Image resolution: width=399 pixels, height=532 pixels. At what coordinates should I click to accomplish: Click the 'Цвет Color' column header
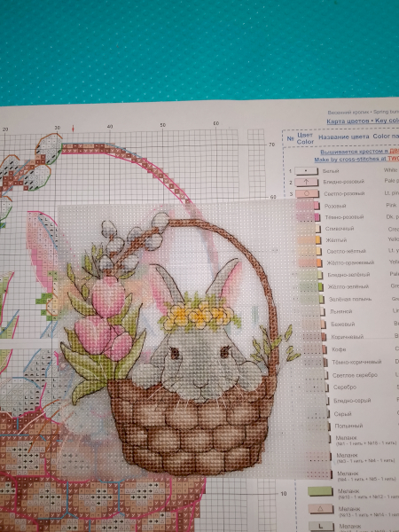tap(305, 138)
